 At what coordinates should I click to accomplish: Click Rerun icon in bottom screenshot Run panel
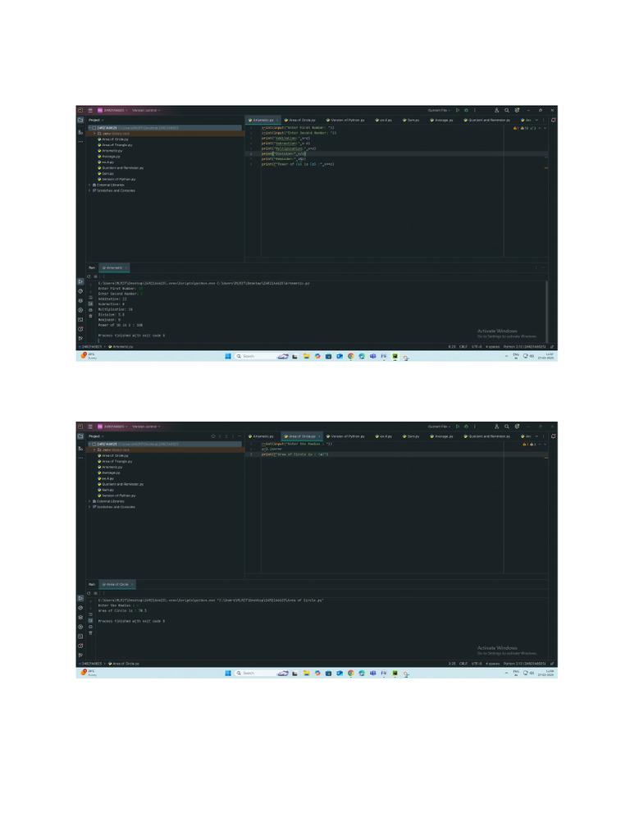(x=89, y=593)
